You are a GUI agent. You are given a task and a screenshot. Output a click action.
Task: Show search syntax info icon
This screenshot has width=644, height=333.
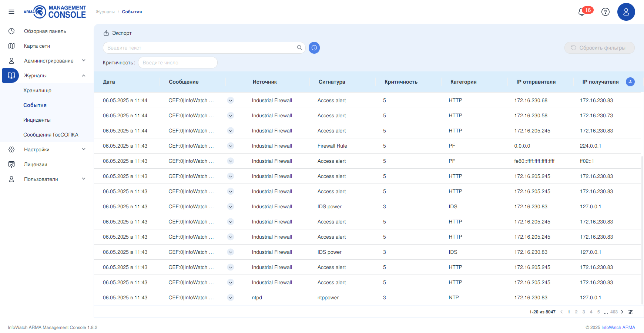tap(314, 48)
